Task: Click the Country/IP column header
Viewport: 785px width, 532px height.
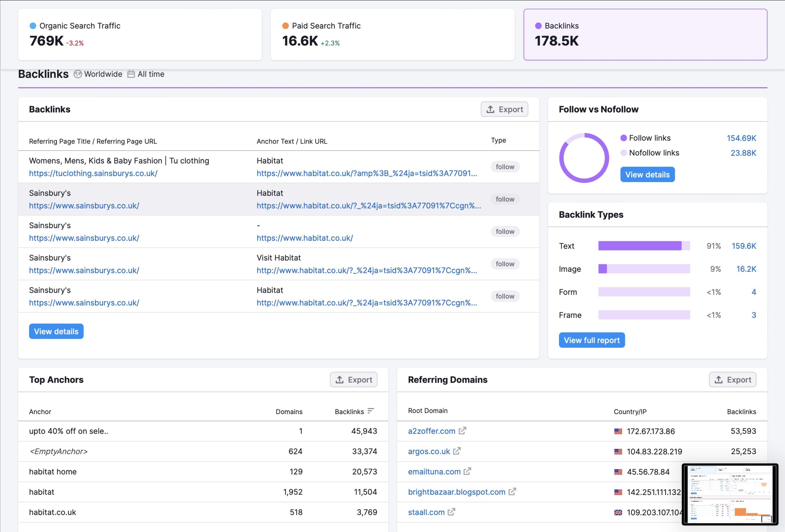Action: [630, 412]
